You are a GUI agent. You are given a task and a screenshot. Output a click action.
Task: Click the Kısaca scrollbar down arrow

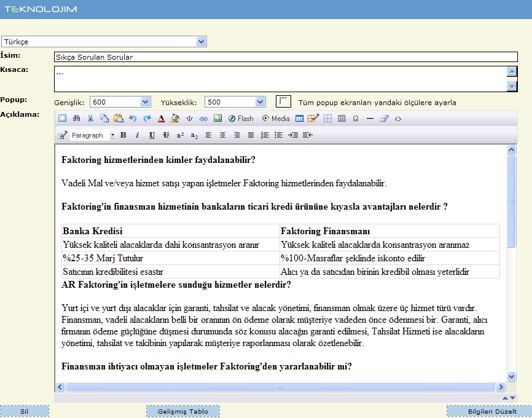click(512, 86)
